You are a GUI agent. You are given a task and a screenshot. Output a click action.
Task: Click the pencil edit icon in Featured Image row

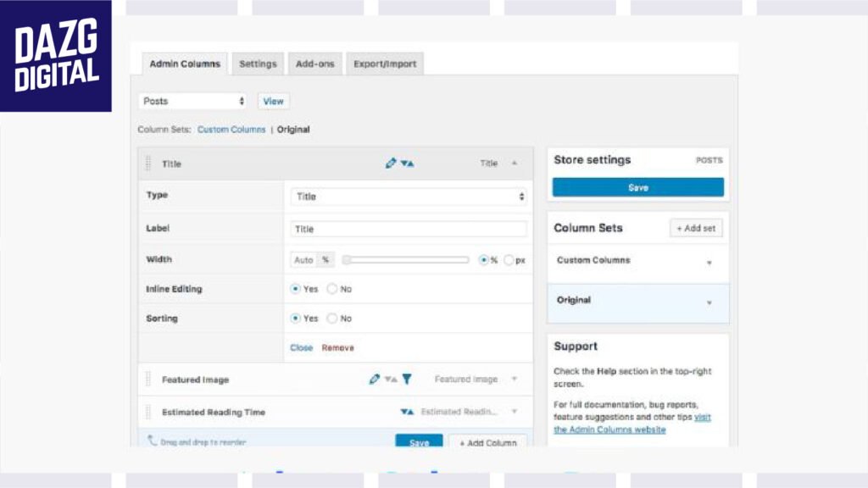(374, 379)
